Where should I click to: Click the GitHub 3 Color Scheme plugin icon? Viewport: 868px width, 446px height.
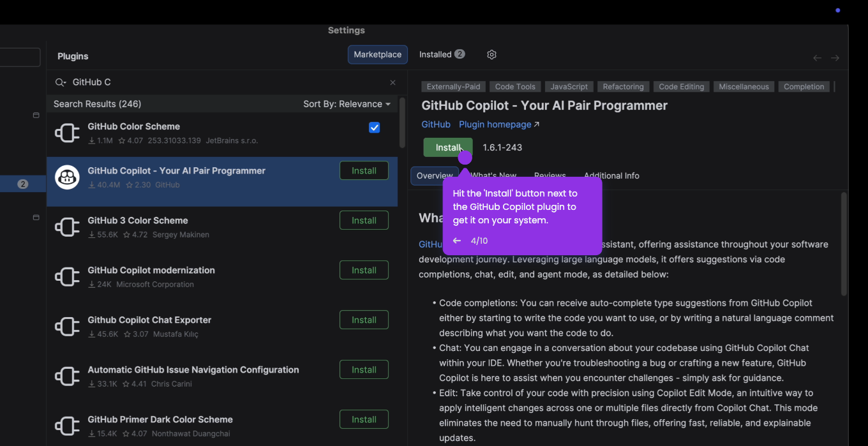click(67, 227)
